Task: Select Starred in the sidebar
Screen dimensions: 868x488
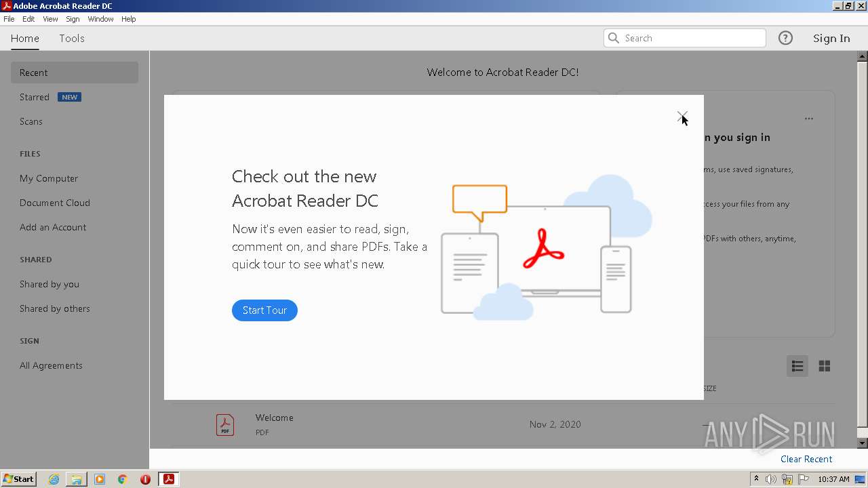Action: point(35,97)
